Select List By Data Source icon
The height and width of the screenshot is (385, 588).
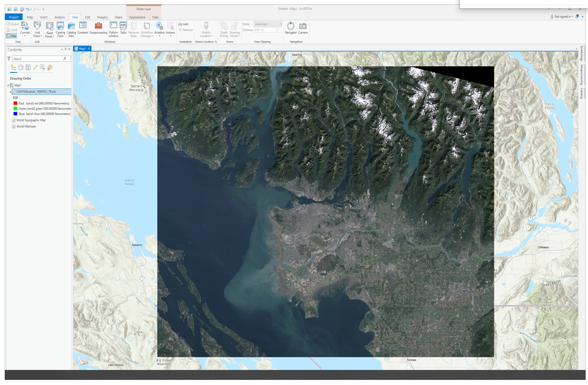pyautogui.click(x=21, y=68)
